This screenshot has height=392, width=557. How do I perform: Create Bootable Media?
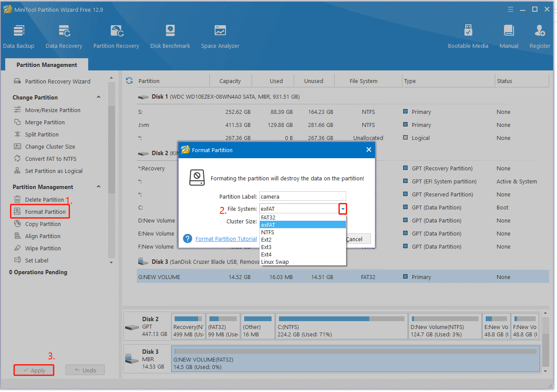pos(468,37)
